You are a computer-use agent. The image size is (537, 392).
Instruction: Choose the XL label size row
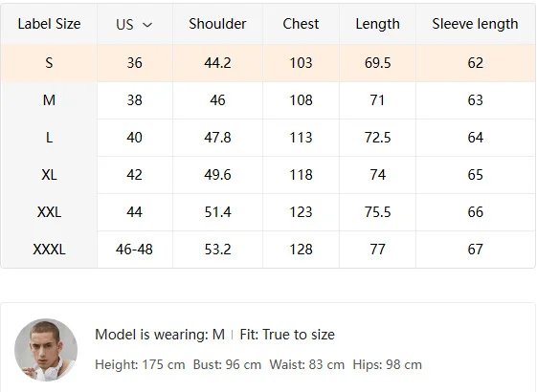pyautogui.click(x=268, y=175)
